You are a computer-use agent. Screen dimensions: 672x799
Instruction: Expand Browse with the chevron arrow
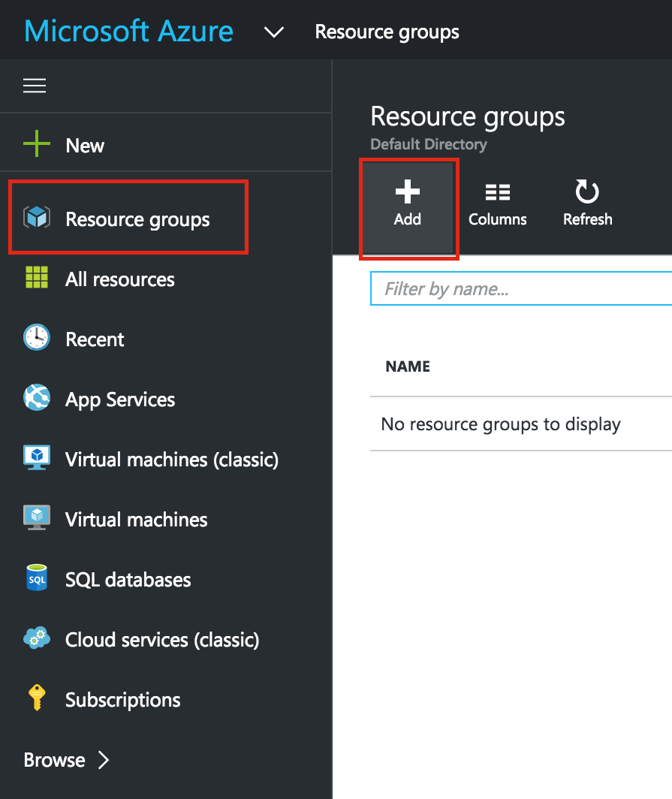(104, 760)
